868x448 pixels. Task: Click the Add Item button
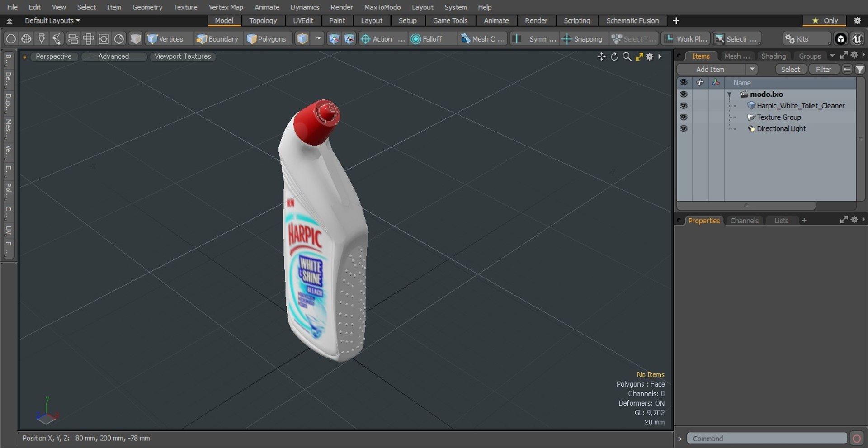[710, 69]
